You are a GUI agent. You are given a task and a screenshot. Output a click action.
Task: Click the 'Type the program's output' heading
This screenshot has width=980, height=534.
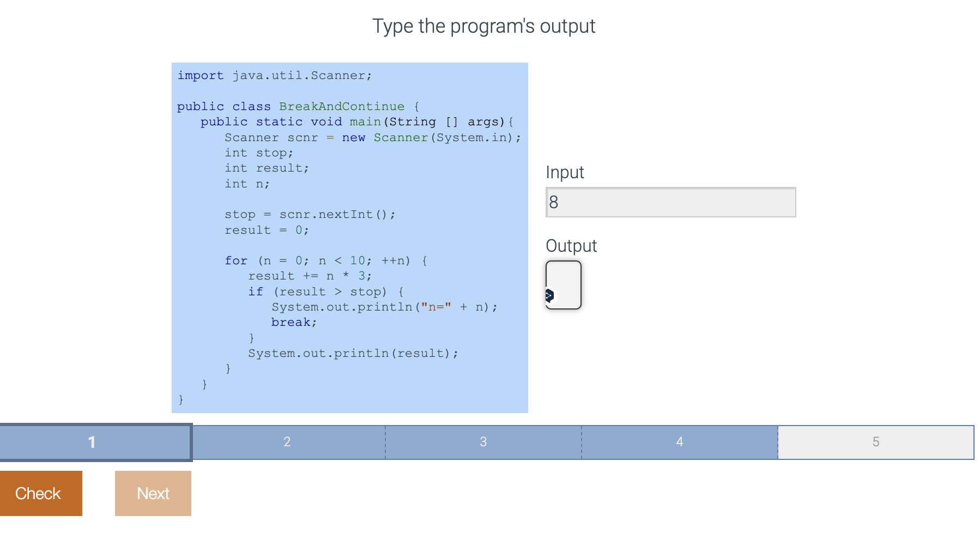[484, 26]
